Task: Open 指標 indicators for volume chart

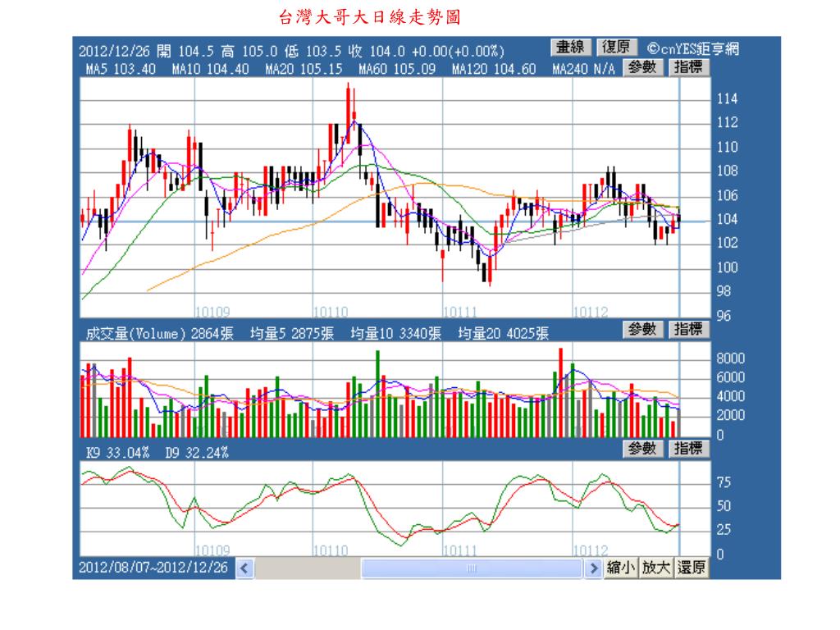Action: tap(689, 330)
